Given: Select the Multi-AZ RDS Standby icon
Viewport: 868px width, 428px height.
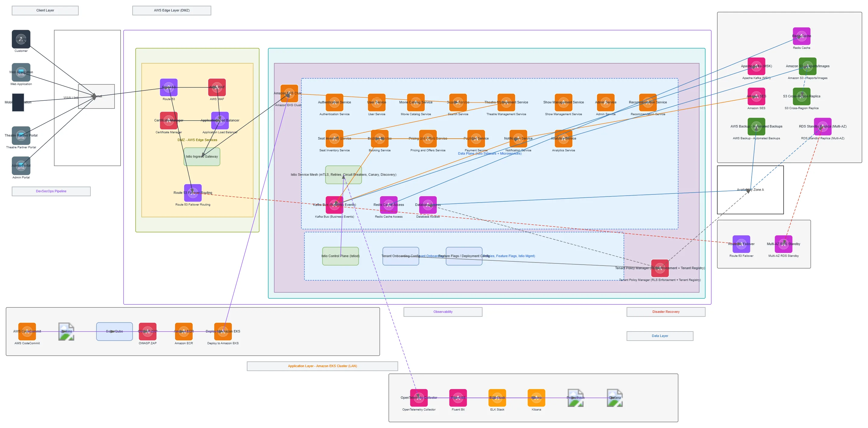Looking at the screenshot, I should click(783, 244).
